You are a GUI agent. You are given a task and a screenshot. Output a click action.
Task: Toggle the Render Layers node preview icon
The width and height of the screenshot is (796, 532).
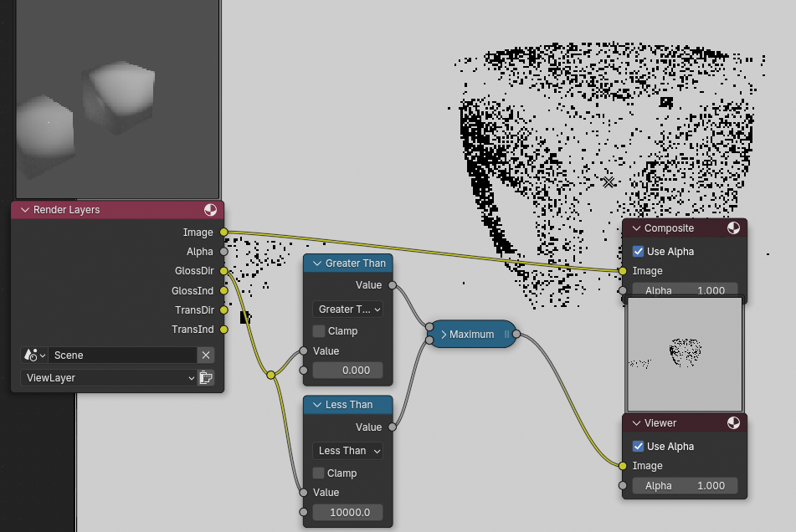point(210,210)
